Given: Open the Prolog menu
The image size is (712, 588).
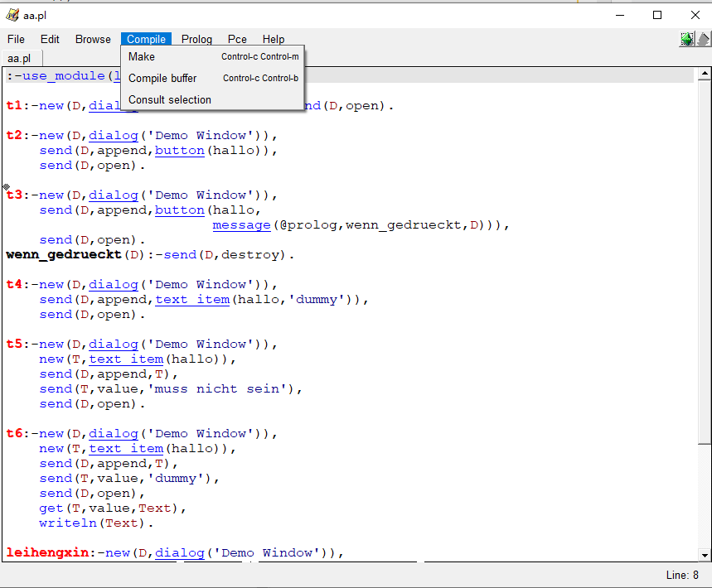Looking at the screenshot, I should pyautogui.click(x=196, y=39).
